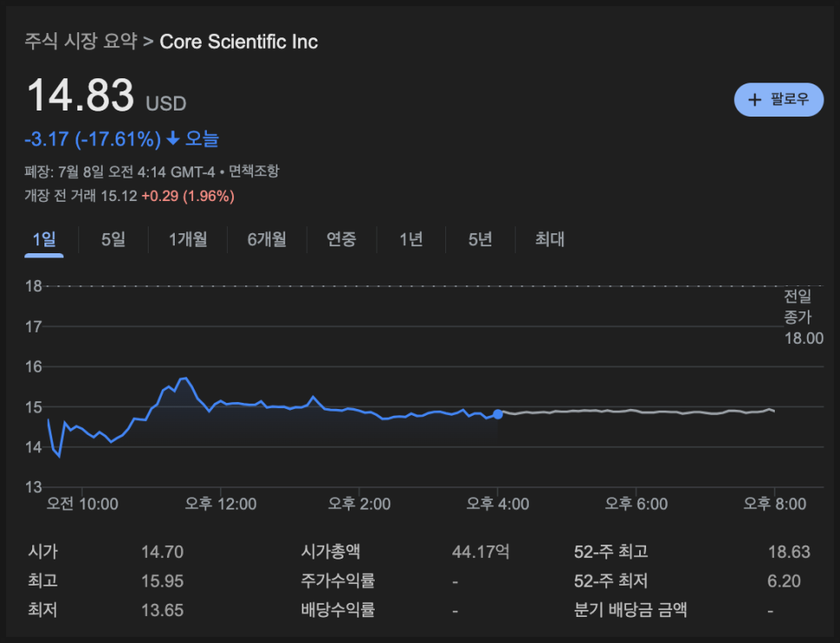Click the 오후 8:00 time axis label
The image size is (840, 643).
coord(775,504)
